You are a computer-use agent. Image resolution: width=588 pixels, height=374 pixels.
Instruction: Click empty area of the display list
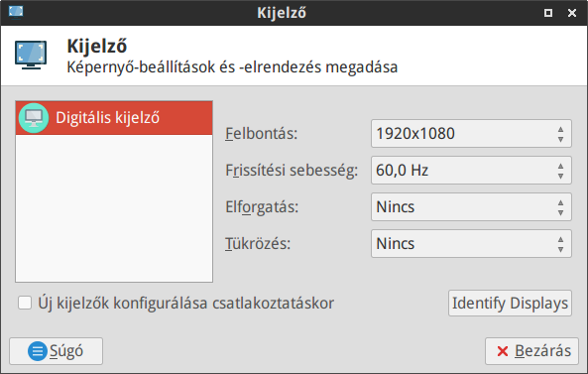(x=114, y=208)
